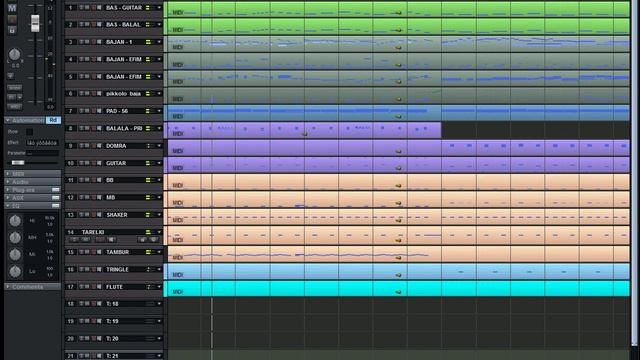The height and width of the screenshot is (360, 640).
Task: Open dropdown arrow on TARELKI track
Action: [159, 232]
